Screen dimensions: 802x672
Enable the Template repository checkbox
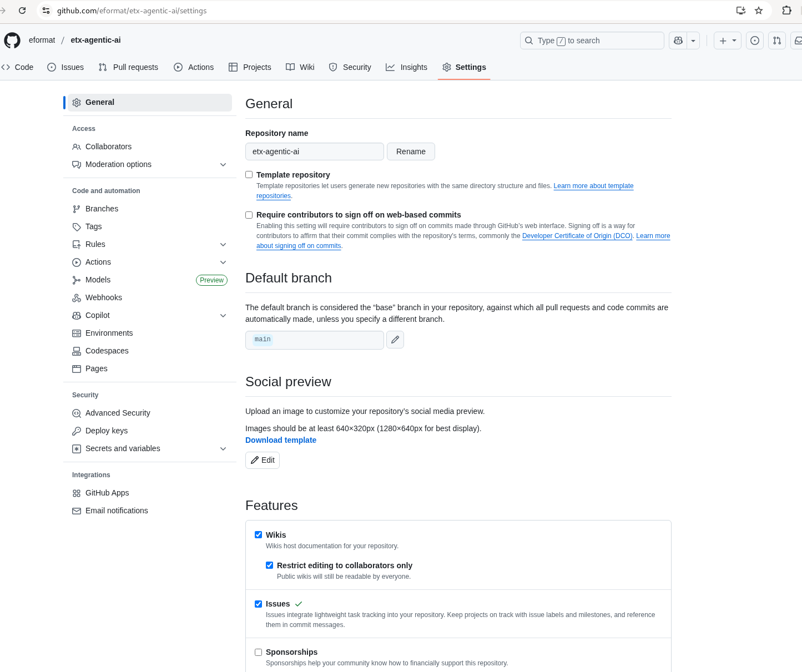[249, 175]
